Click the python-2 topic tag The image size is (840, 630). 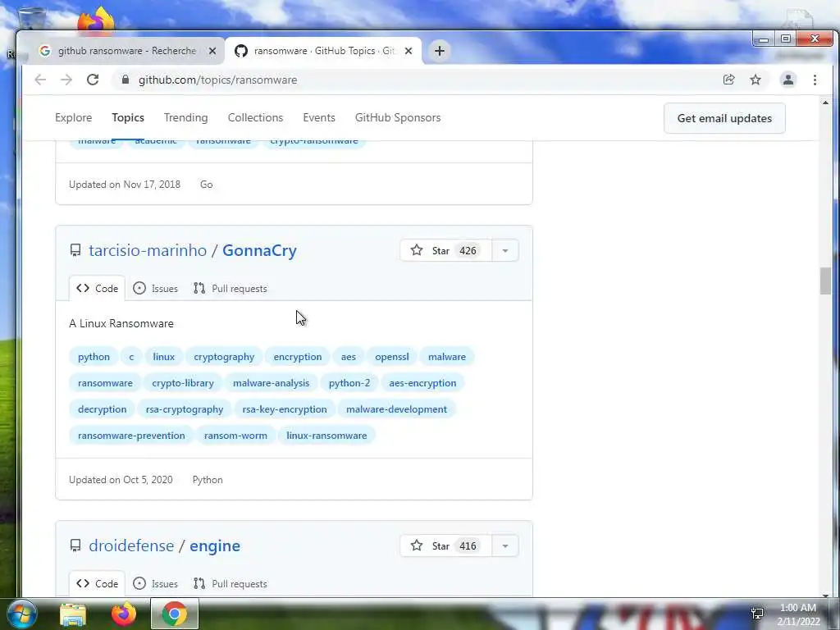tap(349, 383)
